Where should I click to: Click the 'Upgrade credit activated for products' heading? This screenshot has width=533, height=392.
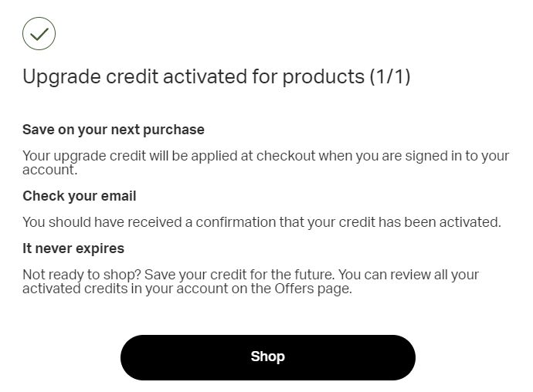193,76
